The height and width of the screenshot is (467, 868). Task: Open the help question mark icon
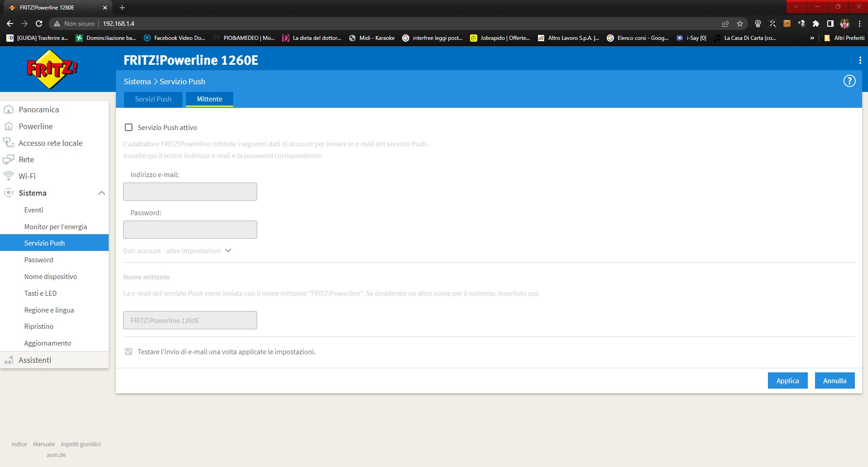pyautogui.click(x=849, y=81)
